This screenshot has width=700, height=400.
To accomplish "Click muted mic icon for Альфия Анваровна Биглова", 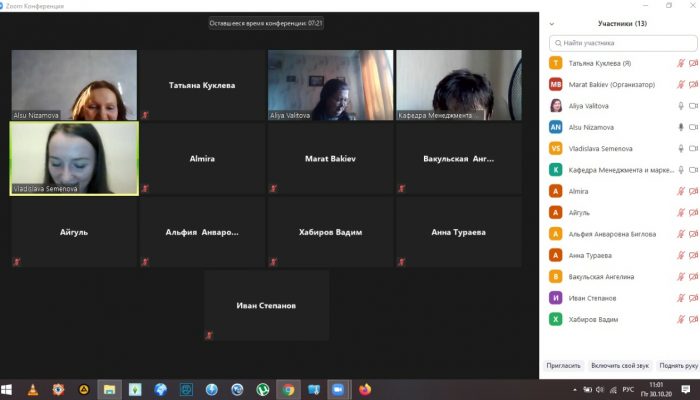I will click(x=681, y=234).
